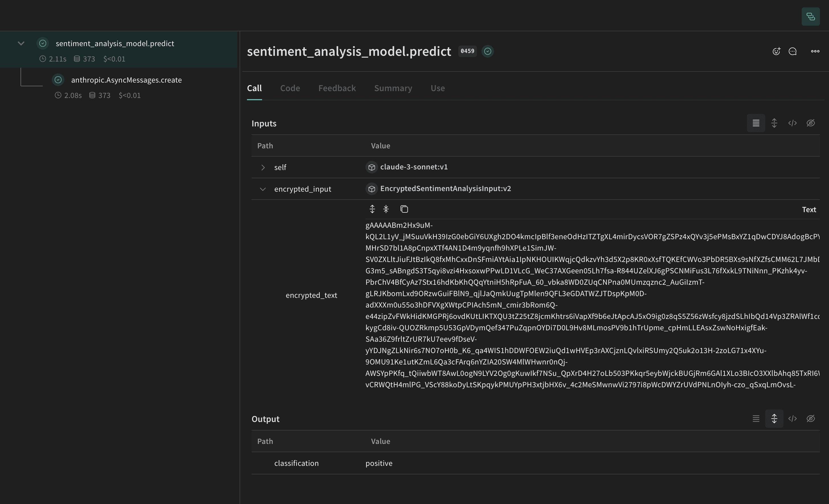Hide the Output section with eye icon
This screenshot has height=504, width=829.
[810, 419]
